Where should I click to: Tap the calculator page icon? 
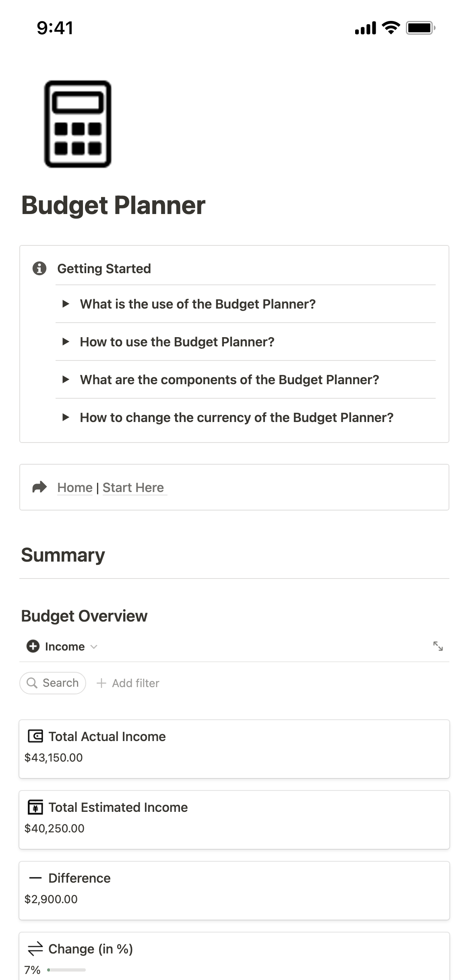77,124
